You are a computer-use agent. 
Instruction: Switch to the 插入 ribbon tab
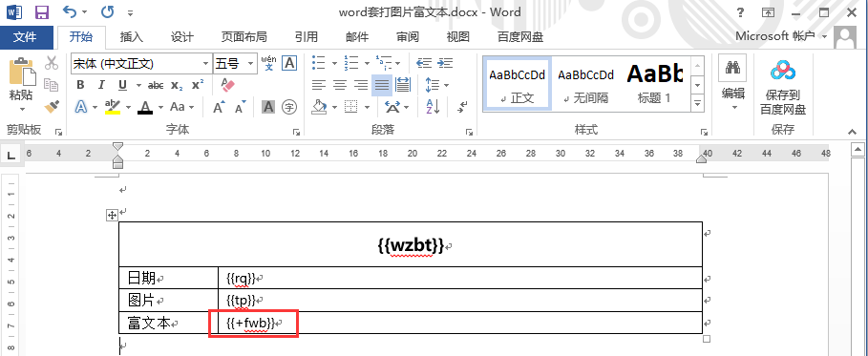coord(132,37)
